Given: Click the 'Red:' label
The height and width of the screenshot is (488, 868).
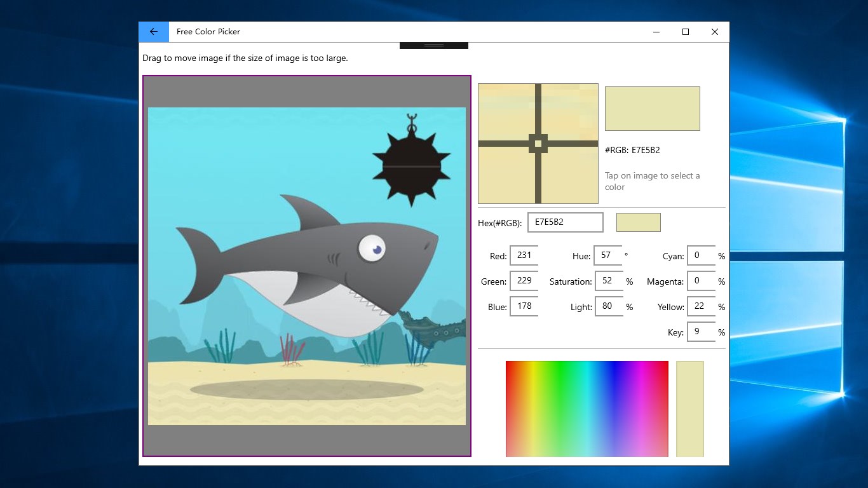Looking at the screenshot, I should (498, 257).
